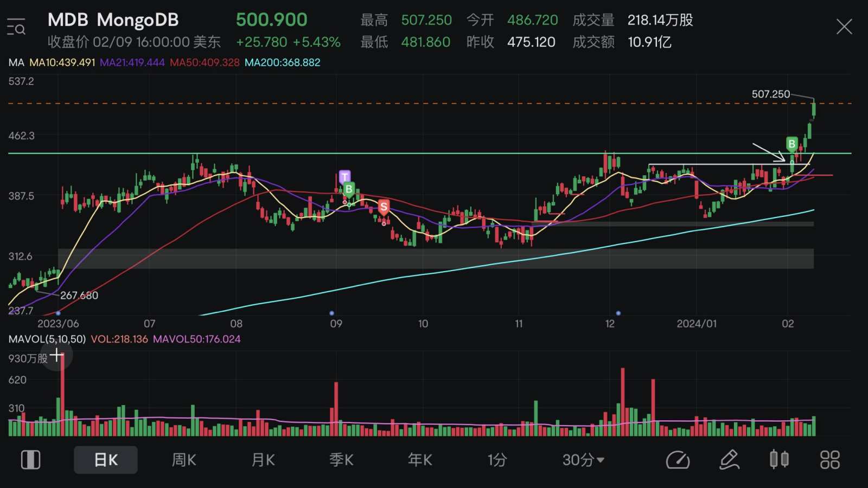Click the blue event dot under December
This screenshot has width=868, height=488.
tap(618, 313)
